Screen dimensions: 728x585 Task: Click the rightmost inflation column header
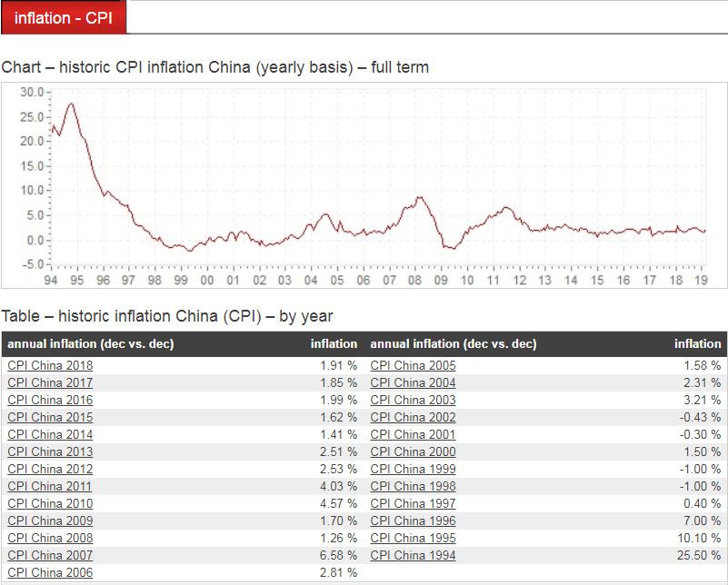[697, 343]
